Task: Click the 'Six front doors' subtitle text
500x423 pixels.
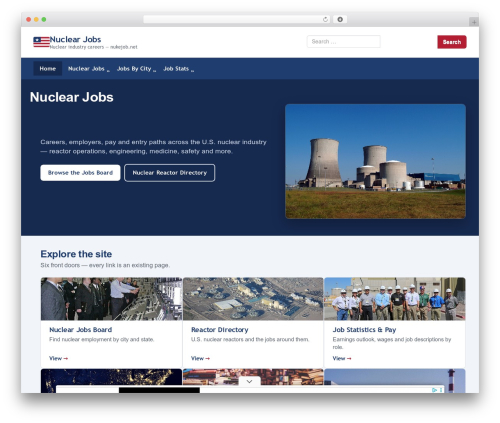Action: pos(105,265)
